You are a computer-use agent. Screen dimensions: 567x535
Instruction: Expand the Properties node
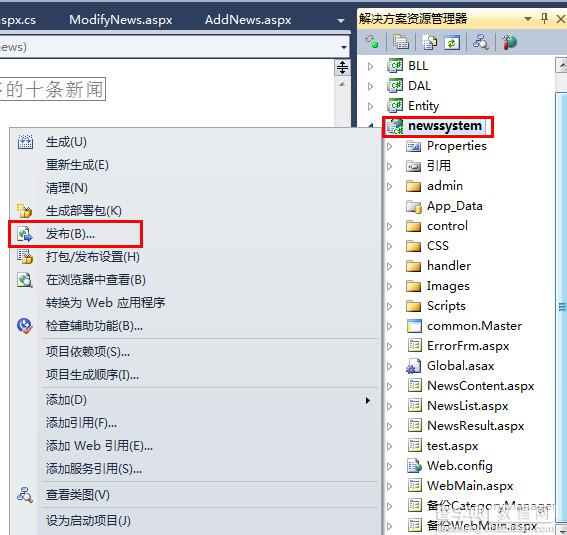point(389,146)
